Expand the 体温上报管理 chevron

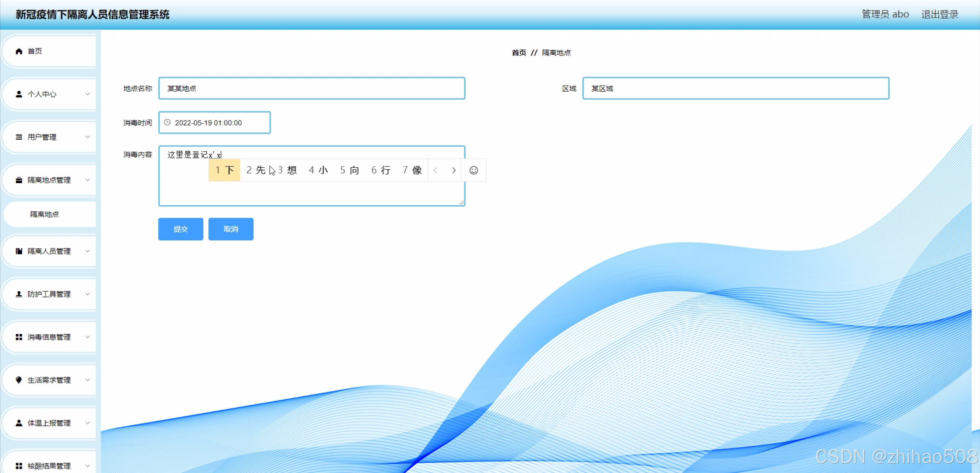[88, 422]
